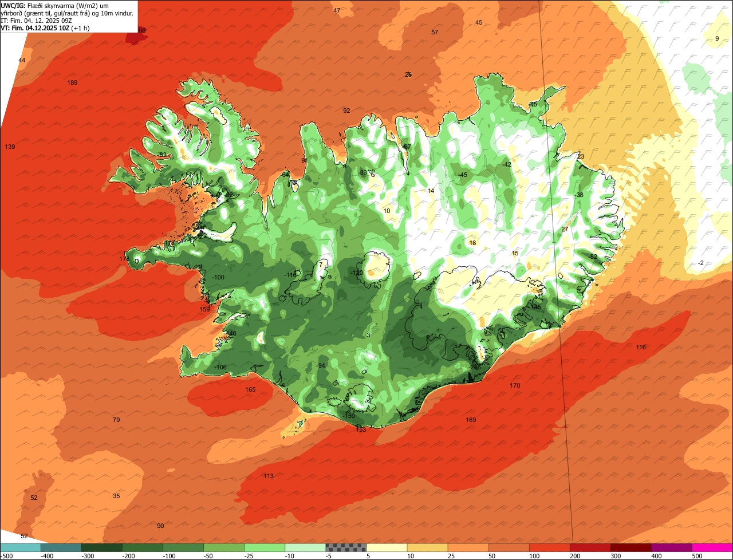The height and width of the screenshot is (560, 733).
Task: Click the legend tick label '-500'
Action: click(x=7, y=556)
